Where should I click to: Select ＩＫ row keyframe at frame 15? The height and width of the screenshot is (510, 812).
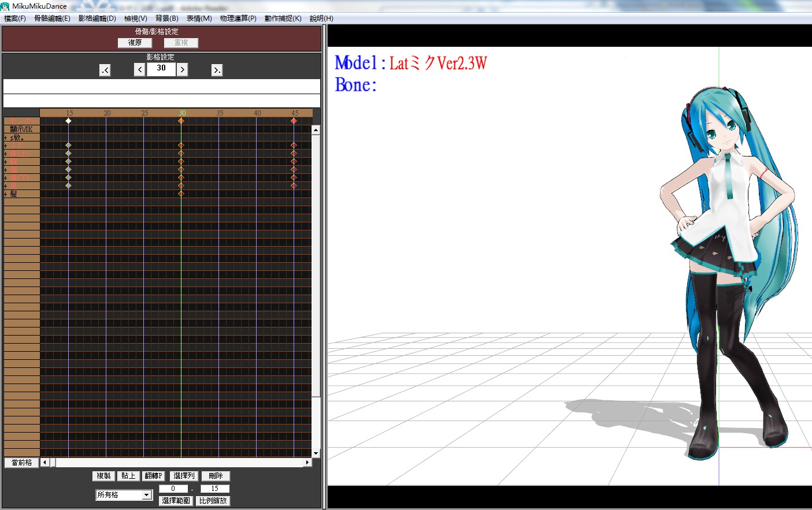tap(68, 145)
